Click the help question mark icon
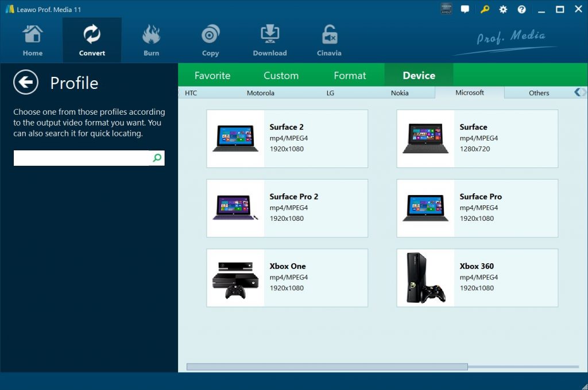This screenshot has width=588, height=390. pyautogui.click(x=521, y=9)
